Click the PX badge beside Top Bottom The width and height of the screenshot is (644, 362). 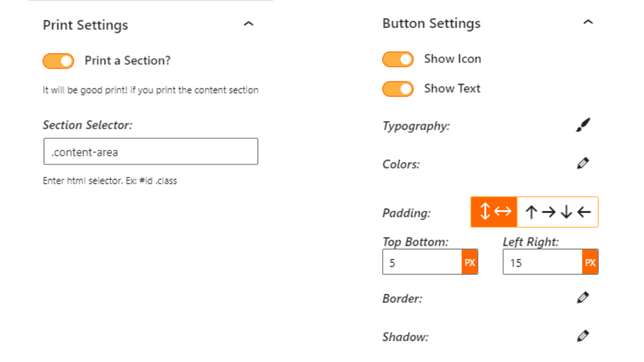470,262
